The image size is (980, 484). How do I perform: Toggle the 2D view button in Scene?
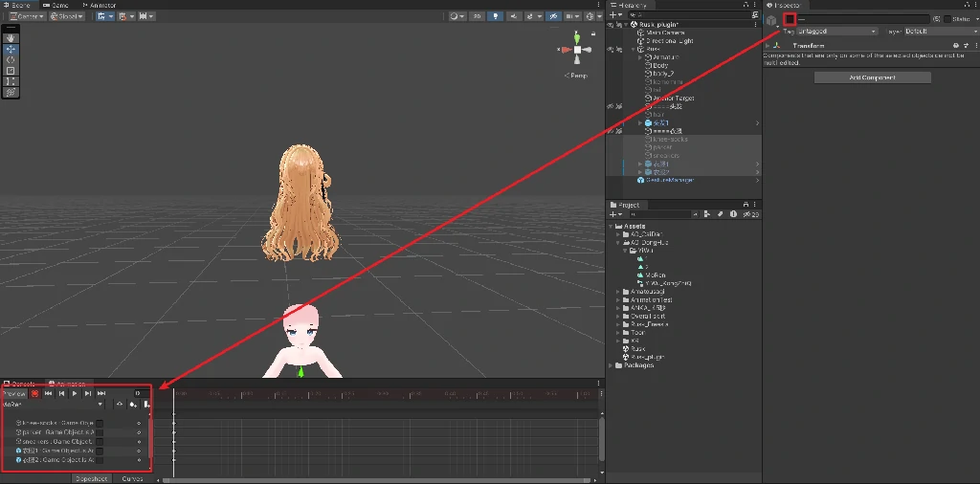[x=476, y=16]
